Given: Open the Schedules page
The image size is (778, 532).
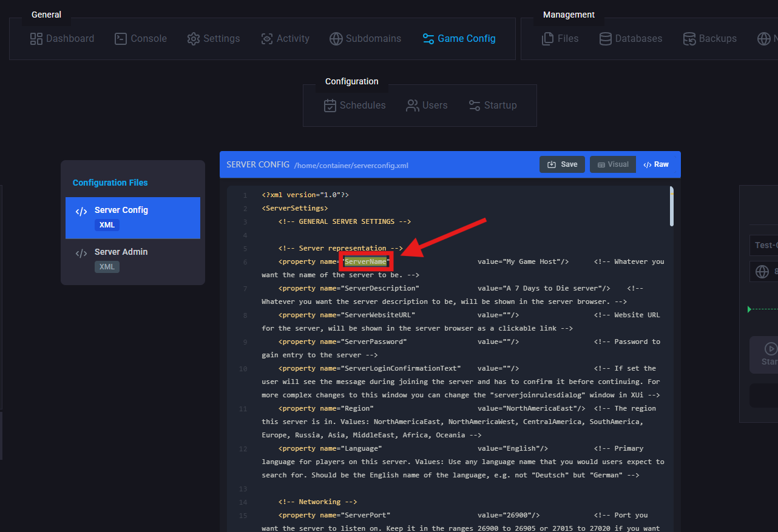Looking at the screenshot, I should click(x=355, y=106).
